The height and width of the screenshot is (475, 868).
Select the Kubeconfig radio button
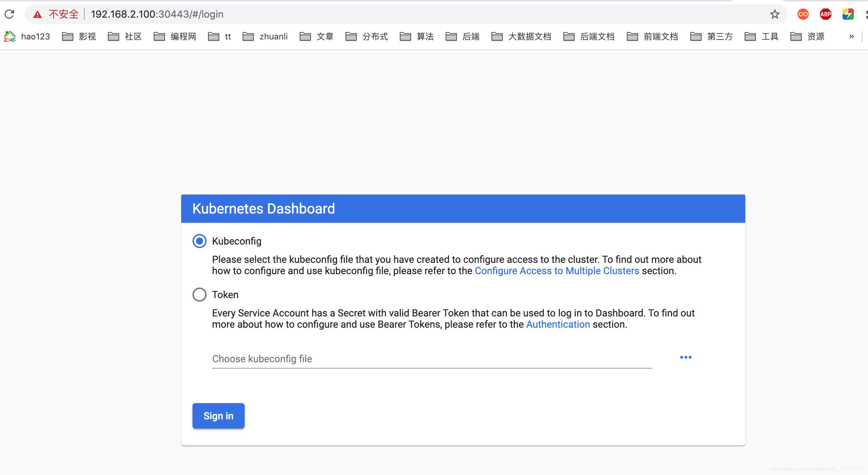click(x=200, y=241)
